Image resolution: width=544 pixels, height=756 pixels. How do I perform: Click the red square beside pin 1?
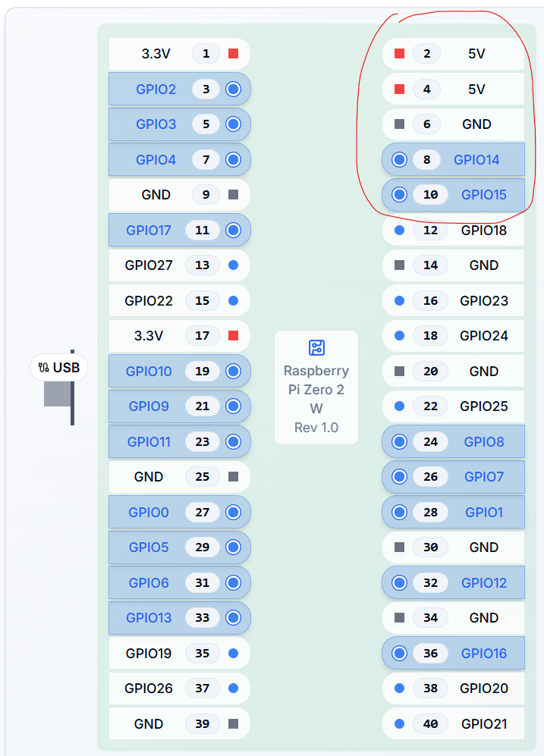click(x=233, y=54)
